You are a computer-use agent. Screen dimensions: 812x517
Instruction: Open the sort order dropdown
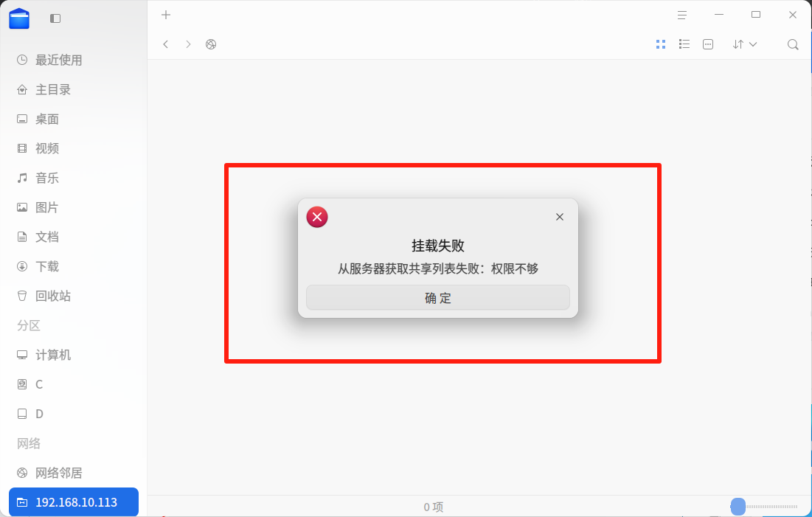(745, 44)
